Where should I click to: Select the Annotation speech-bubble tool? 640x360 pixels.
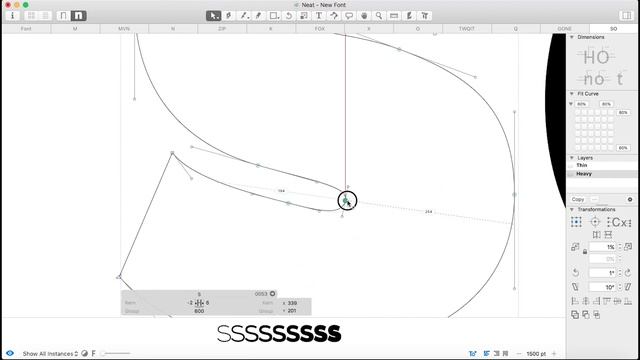click(x=349, y=16)
